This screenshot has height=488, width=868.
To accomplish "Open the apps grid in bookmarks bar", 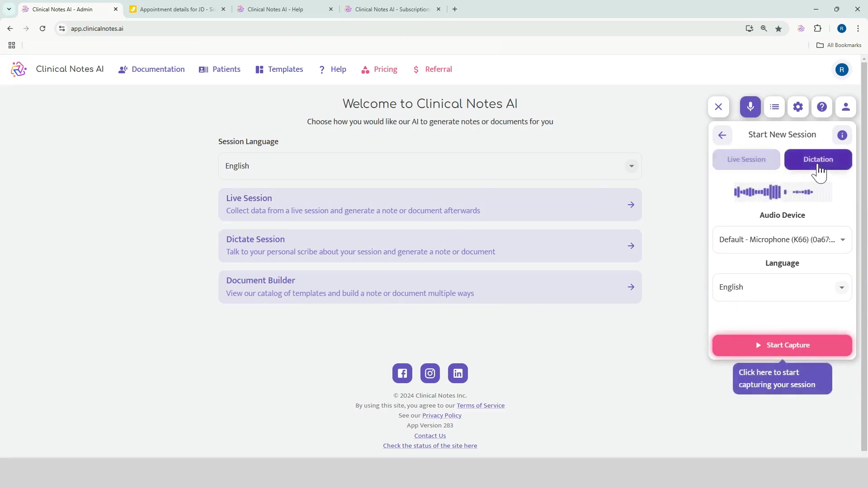I will [x=12, y=45].
